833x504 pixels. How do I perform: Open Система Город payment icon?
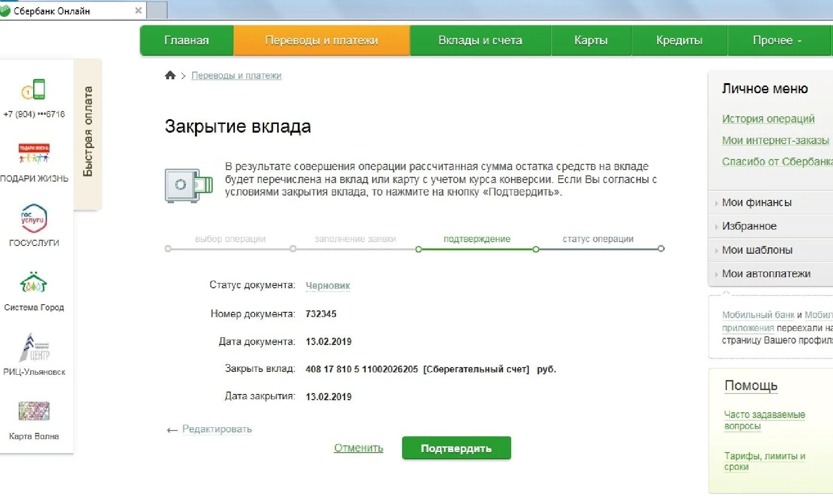34,283
